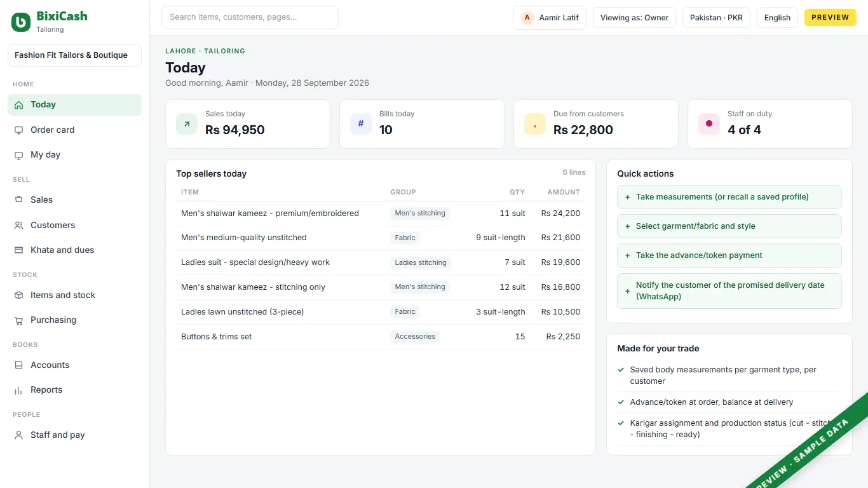The image size is (868, 488).
Task: Click the Due from customers yellow icon
Action: [x=535, y=124]
